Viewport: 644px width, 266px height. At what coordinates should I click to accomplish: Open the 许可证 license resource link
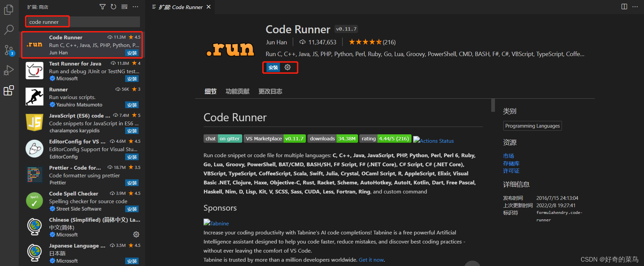(x=511, y=171)
